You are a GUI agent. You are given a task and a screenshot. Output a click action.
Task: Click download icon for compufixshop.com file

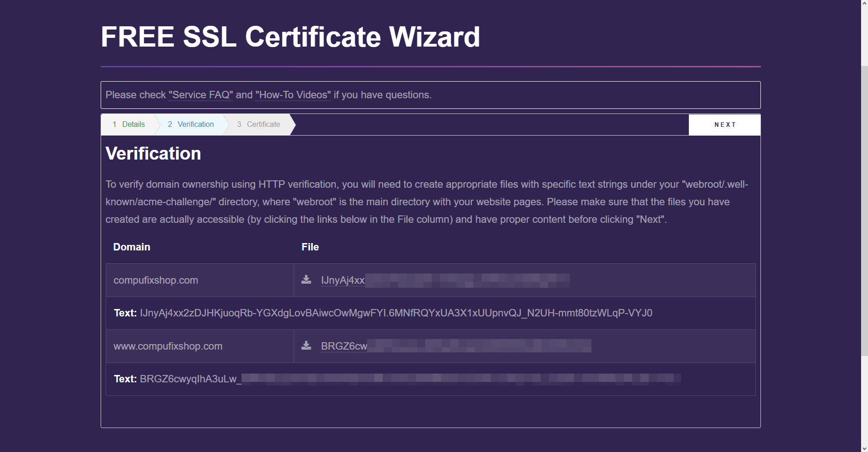pyautogui.click(x=306, y=280)
